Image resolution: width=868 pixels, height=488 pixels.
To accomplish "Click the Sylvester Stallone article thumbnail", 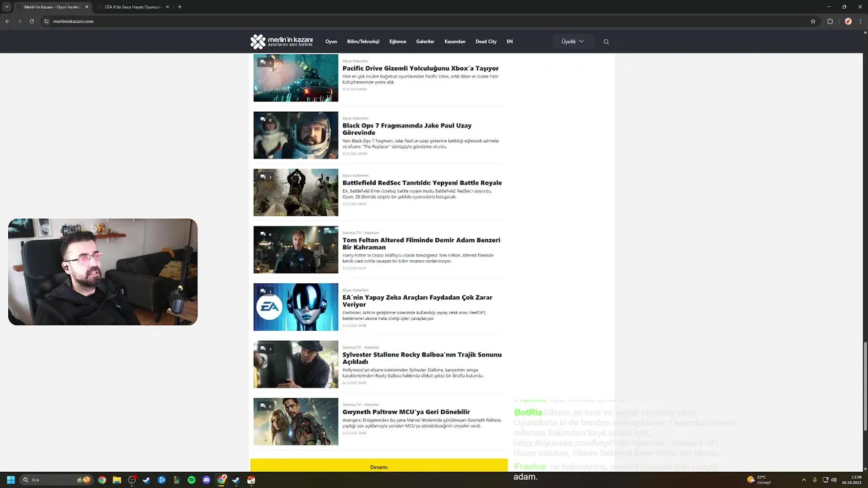I will point(296,364).
